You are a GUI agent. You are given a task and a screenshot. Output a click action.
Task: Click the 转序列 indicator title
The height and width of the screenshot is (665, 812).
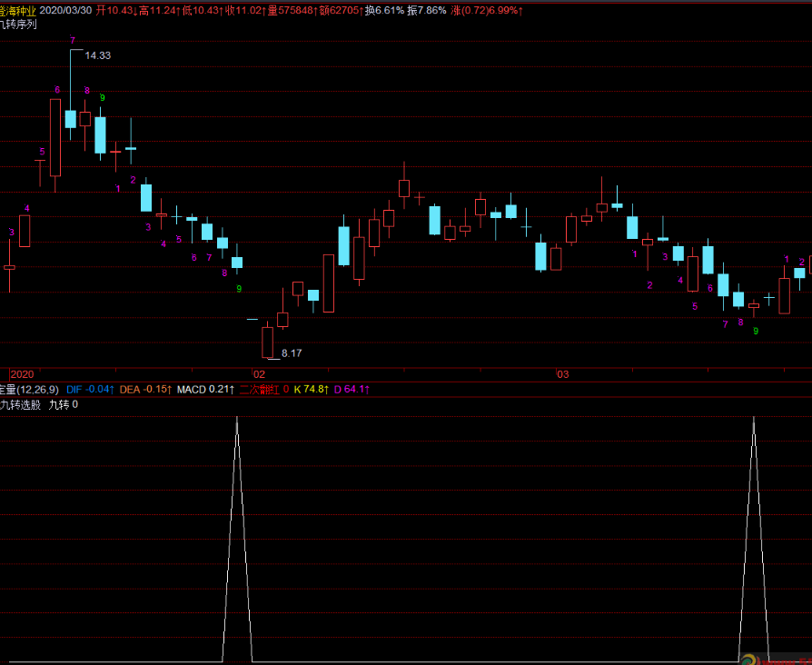coord(18,24)
